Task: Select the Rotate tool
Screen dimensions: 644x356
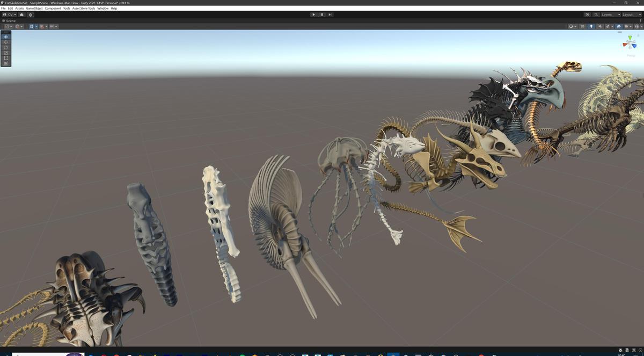Action: (5, 47)
